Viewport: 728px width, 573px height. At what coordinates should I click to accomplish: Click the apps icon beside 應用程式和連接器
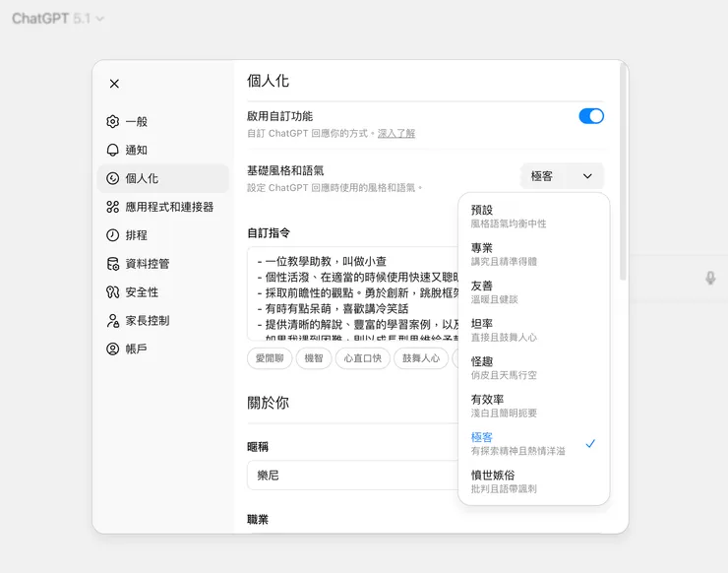pos(113,207)
